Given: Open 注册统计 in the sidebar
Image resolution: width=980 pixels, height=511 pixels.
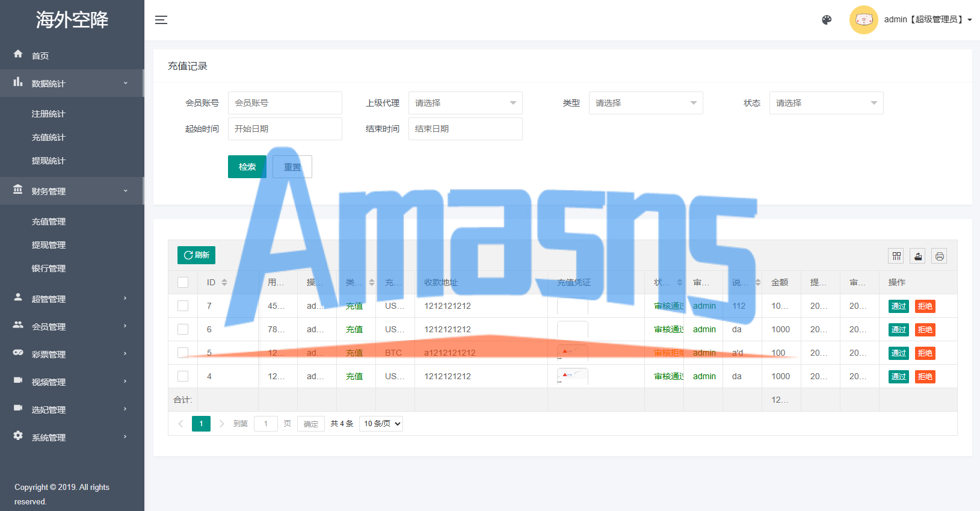Looking at the screenshot, I should (49, 114).
